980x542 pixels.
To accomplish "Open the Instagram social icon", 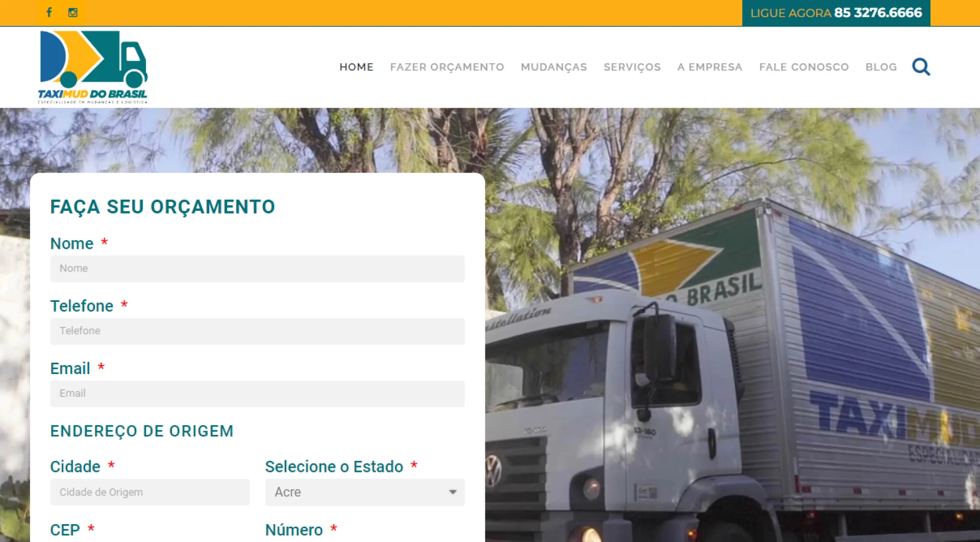I will click(73, 12).
